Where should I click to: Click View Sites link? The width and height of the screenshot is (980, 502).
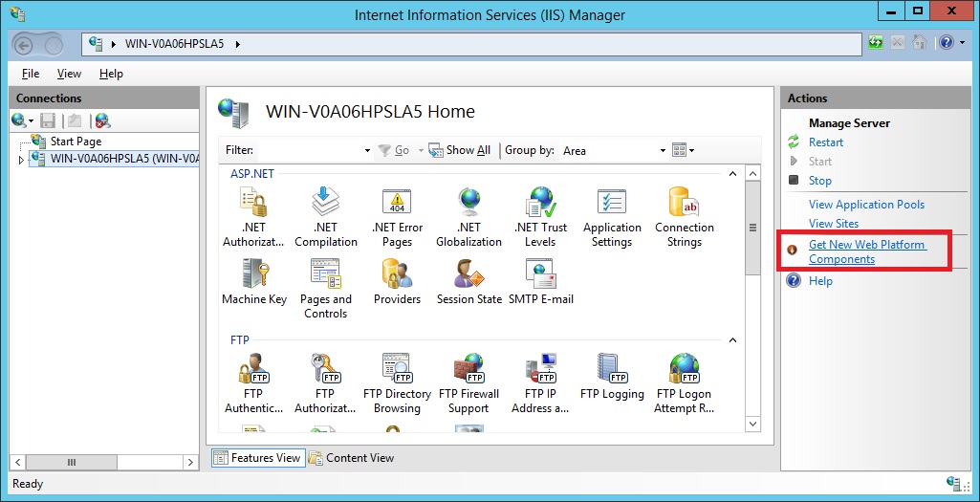click(x=834, y=223)
